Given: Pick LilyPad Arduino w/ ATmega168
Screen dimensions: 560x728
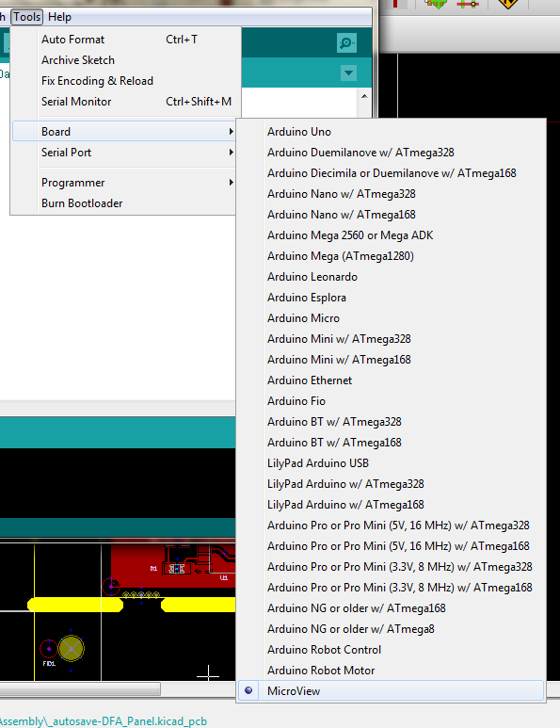Looking at the screenshot, I should pos(391,505).
